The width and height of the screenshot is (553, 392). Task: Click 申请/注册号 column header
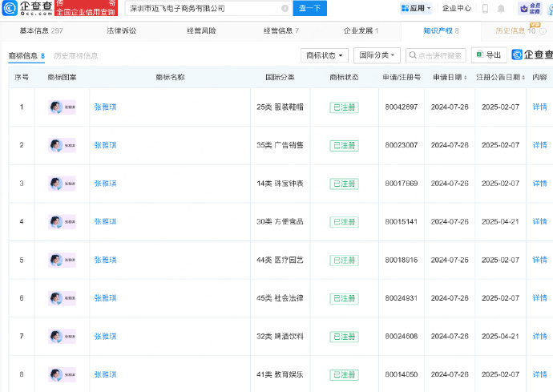tap(402, 77)
